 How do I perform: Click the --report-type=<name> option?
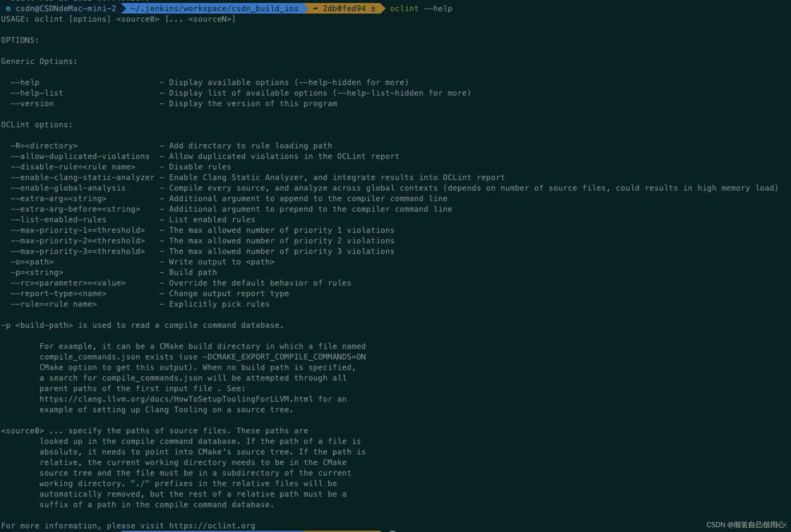coord(58,294)
